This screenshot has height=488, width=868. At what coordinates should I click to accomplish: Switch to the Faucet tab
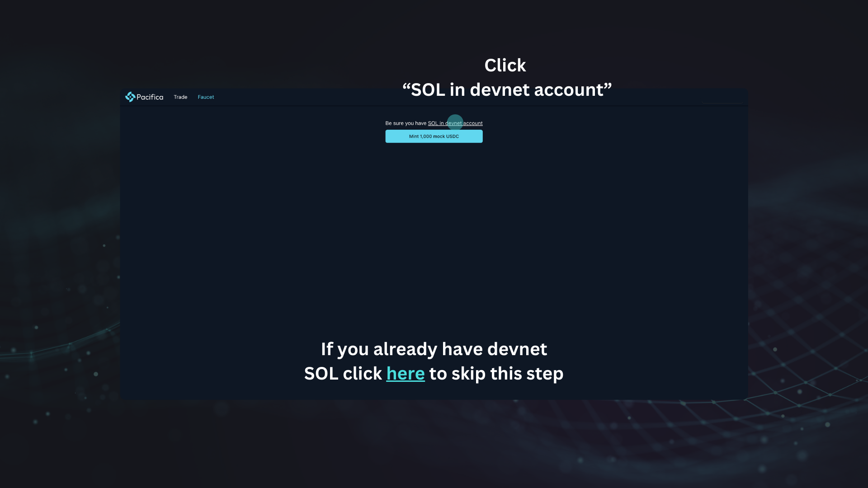(x=206, y=97)
